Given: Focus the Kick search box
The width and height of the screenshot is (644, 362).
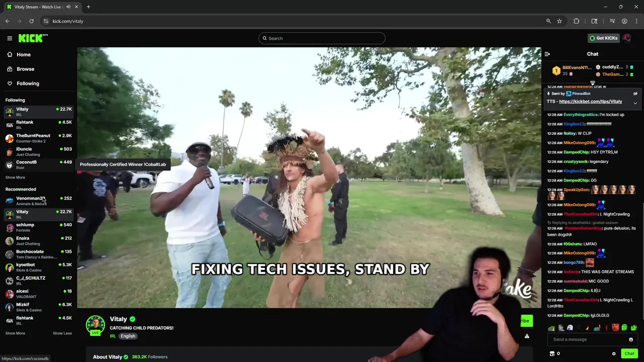Looking at the screenshot, I should coord(322,38).
